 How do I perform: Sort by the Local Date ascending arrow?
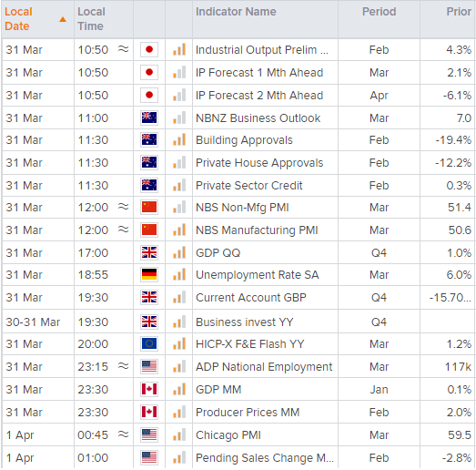click(63, 19)
